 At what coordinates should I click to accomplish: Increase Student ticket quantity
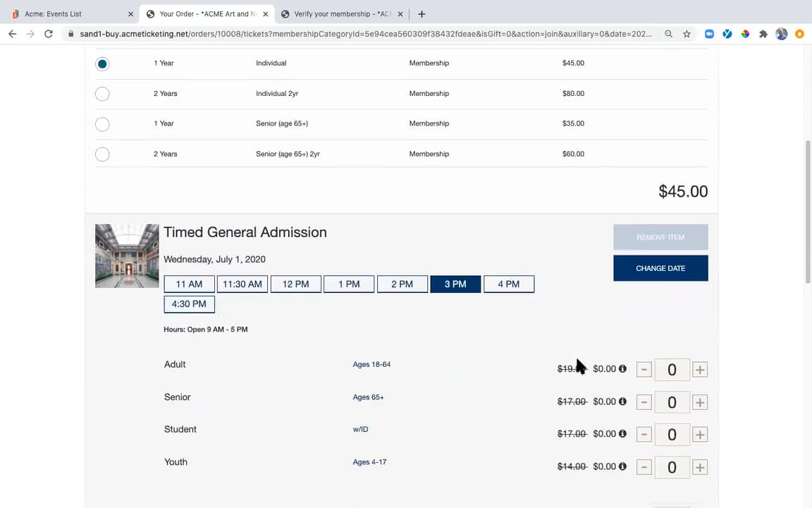[700, 435]
